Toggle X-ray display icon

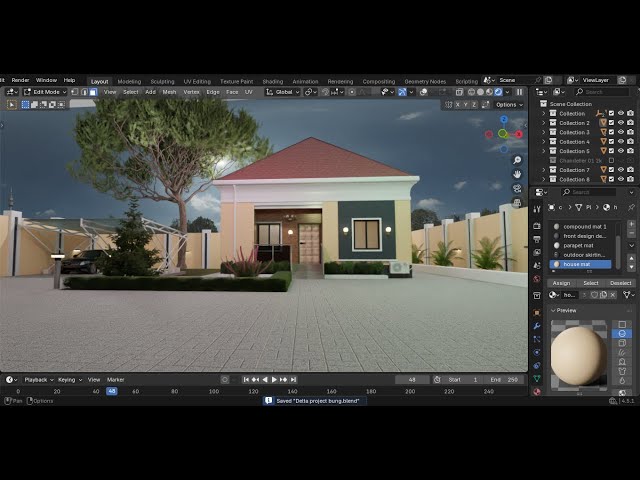point(459,92)
